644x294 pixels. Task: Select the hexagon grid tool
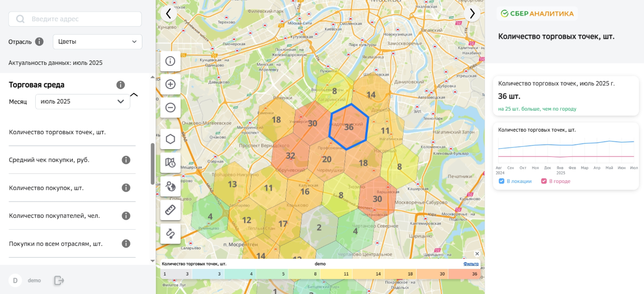click(171, 139)
